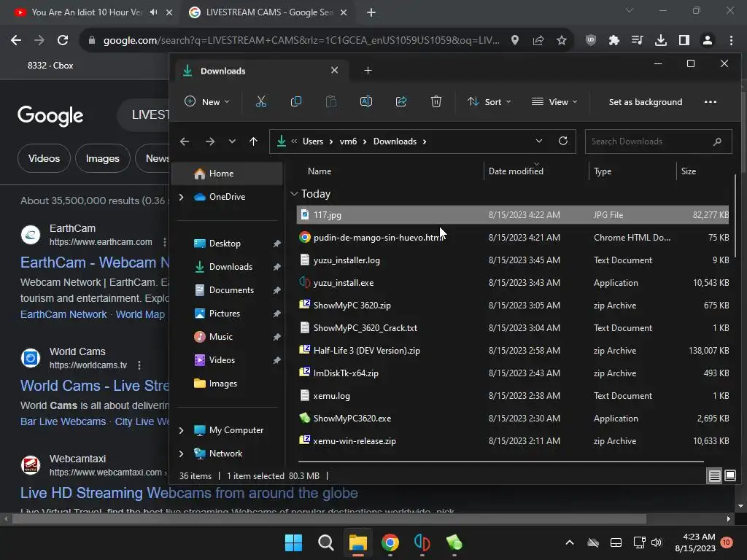The height and width of the screenshot is (560, 747).
Task: Open the View dropdown
Action: [554, 101]
